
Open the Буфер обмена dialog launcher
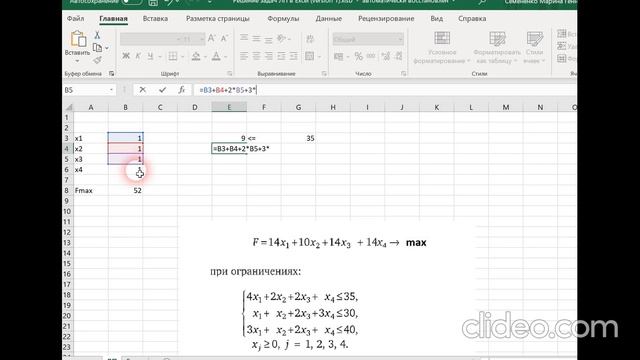point(111,73)
